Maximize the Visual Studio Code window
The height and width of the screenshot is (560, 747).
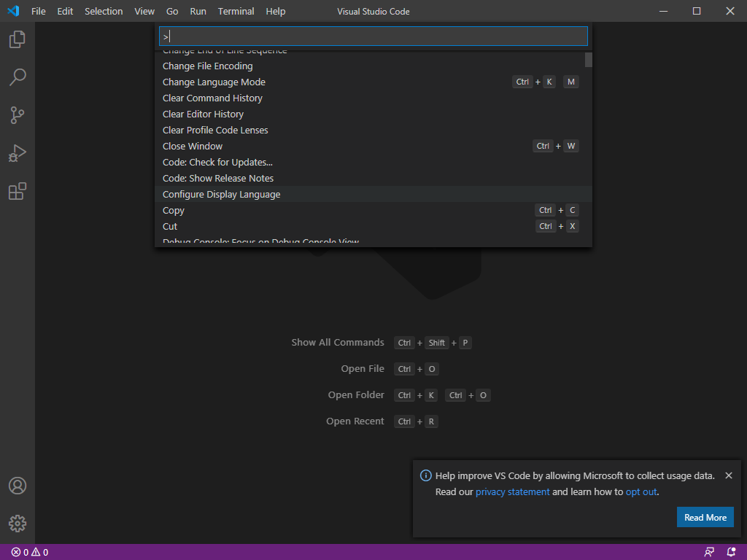point(697,11)
